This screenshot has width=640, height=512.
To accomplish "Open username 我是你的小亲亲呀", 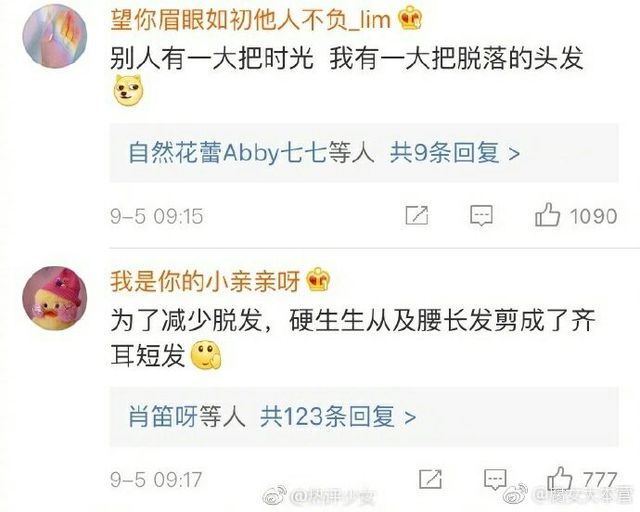I will tap(205, 281).
